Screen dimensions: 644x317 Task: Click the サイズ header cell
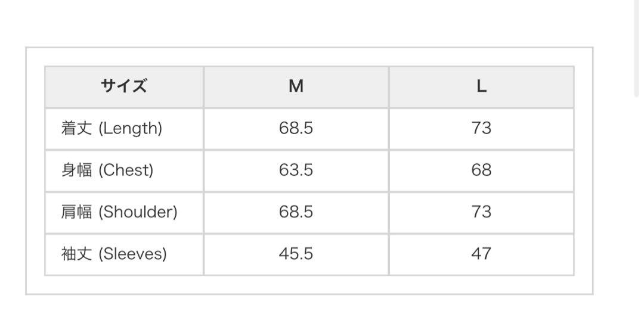pyautogui.click(x=124, y=87)
